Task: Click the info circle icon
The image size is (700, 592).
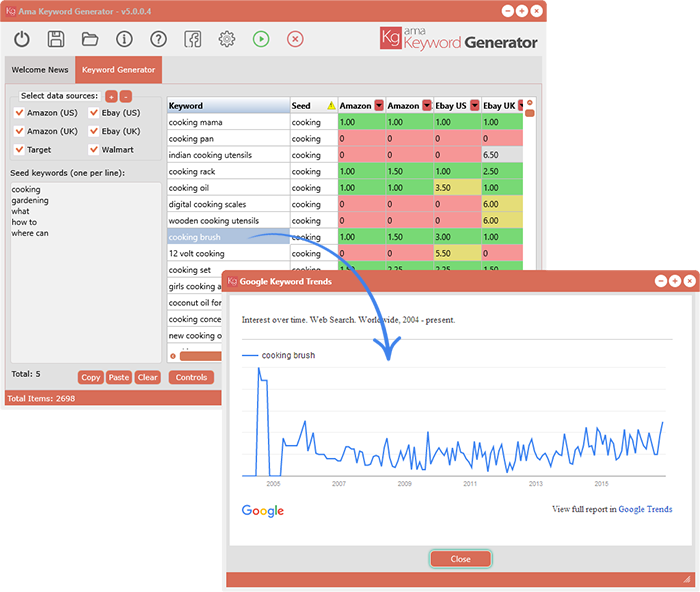Action: (124, 39)
